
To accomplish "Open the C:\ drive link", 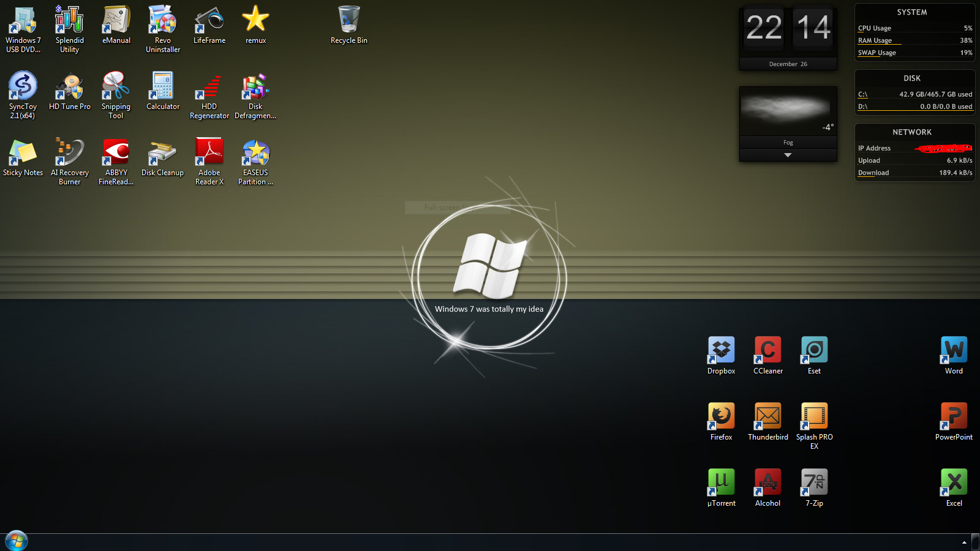I will pos(862,94).
